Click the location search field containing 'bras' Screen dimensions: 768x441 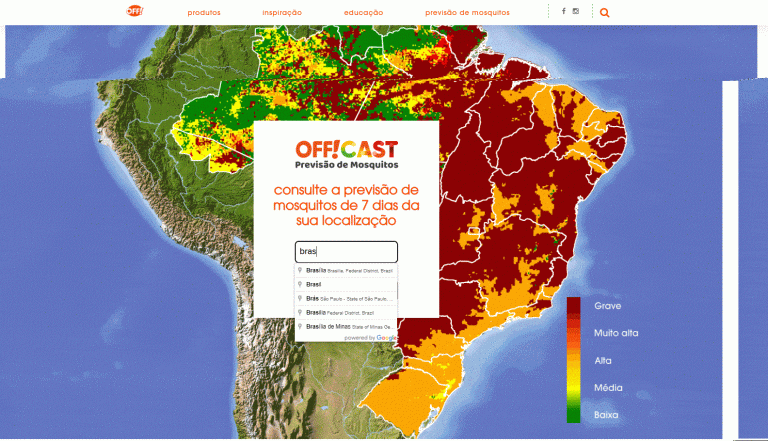click(x=346, y=252)
